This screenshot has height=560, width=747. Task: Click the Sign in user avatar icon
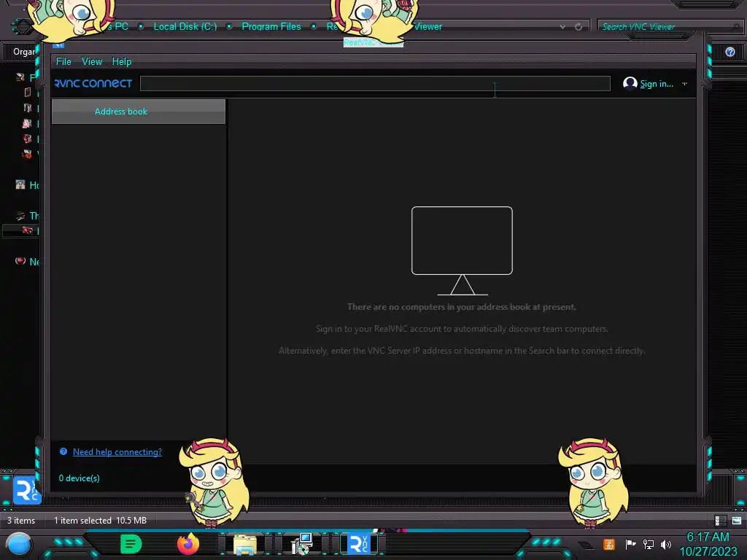(x=630, y=83)
